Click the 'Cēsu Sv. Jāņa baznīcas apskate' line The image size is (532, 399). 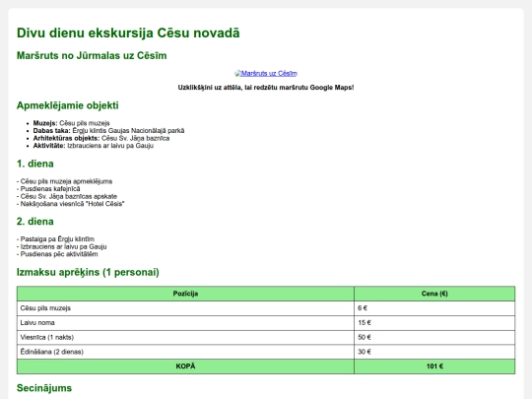tap(67, 196)
